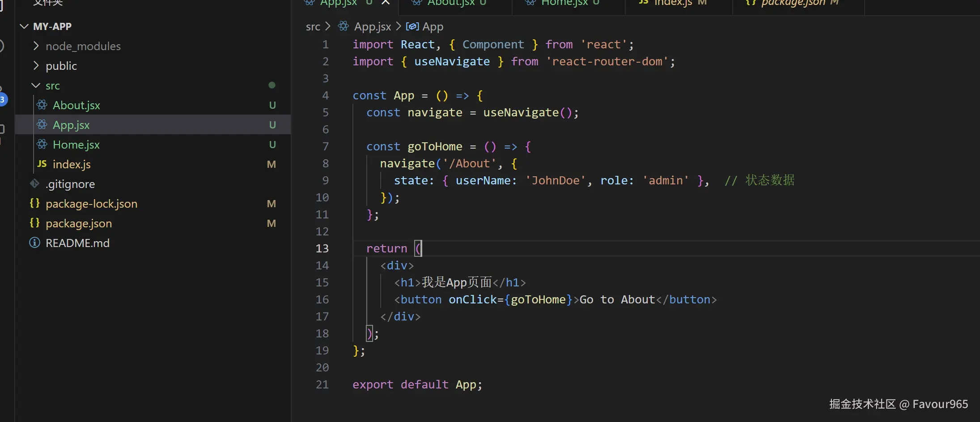
Task: Collapse the MY-APP project root
Action: pyautogui.click(x=25, y=26)
